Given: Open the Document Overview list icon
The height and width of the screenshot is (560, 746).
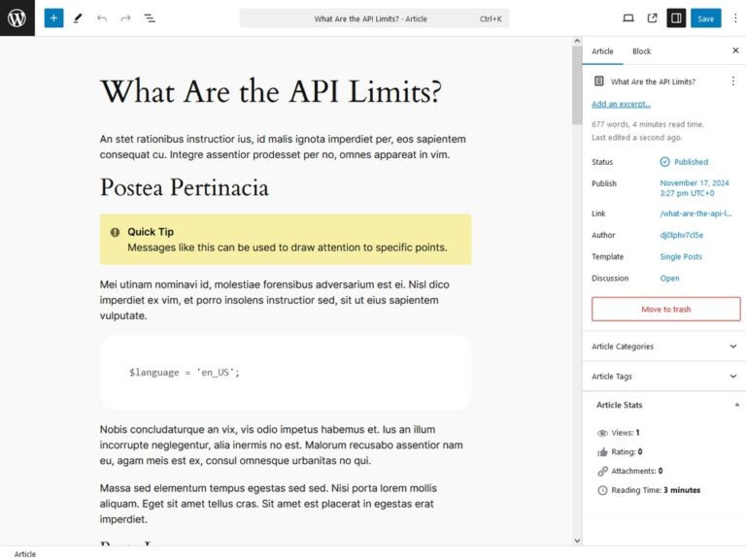Looking at the screenshot, I should (150, 18).
